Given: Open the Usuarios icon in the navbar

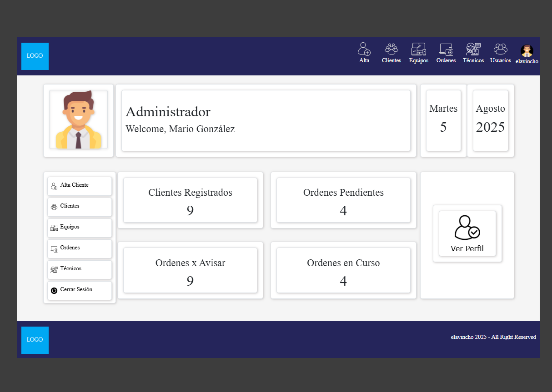Looking at the screenshot, I should tap(500, 49).
